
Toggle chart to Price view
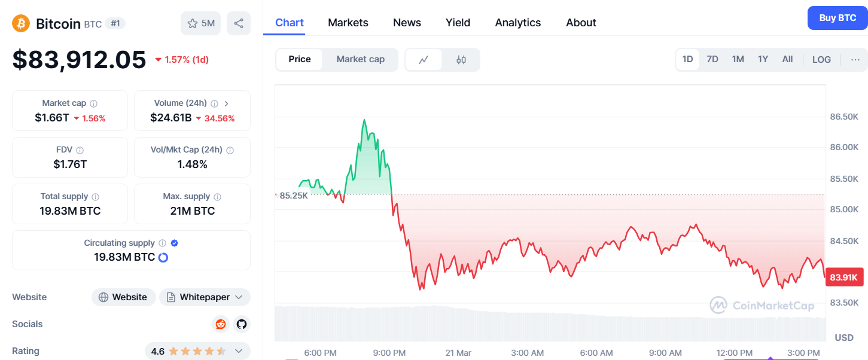(300, 59)
